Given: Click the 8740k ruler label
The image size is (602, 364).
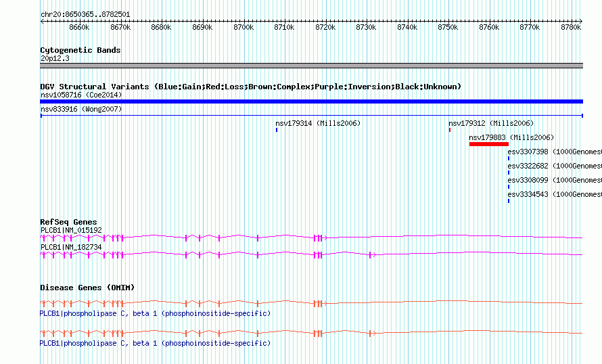Looking at the screenshot, I should click(407, 27).
